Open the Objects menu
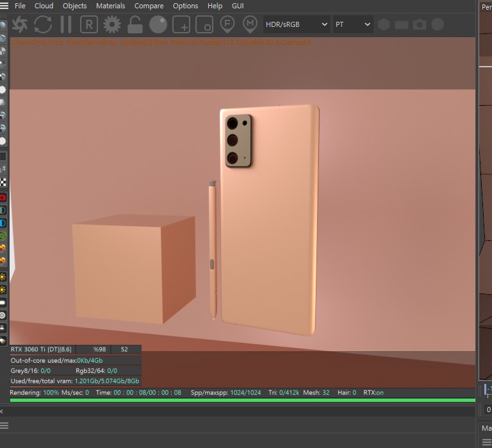Viewport: 492px width, 448px height. 75,6
